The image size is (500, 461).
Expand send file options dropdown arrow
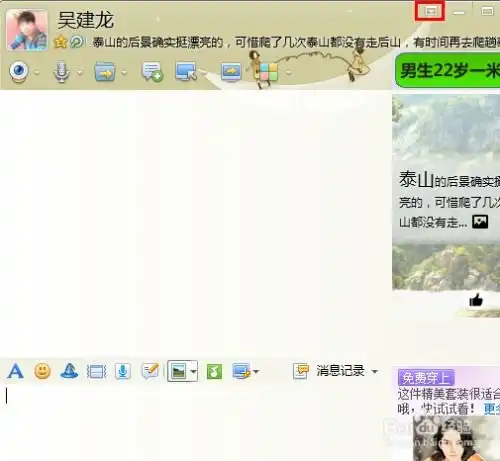[124, 72]
